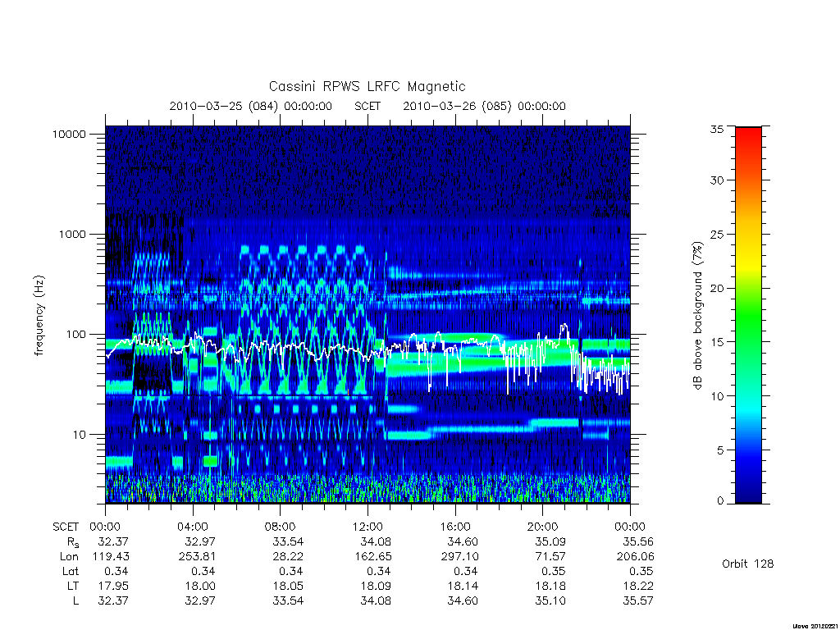840x630 pixels.
Task: Click the Lon value 206.06
Action: 636,557
